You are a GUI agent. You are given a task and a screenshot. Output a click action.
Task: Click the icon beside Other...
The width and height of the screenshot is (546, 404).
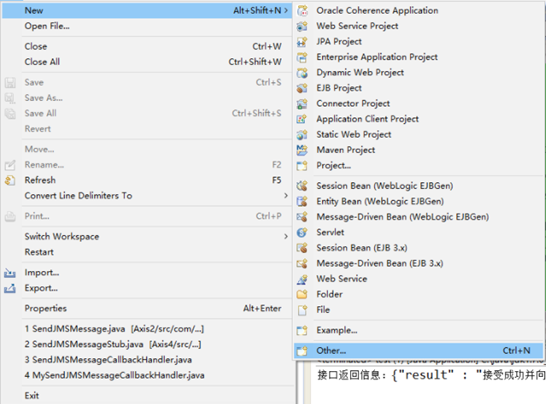pos(302,351)
